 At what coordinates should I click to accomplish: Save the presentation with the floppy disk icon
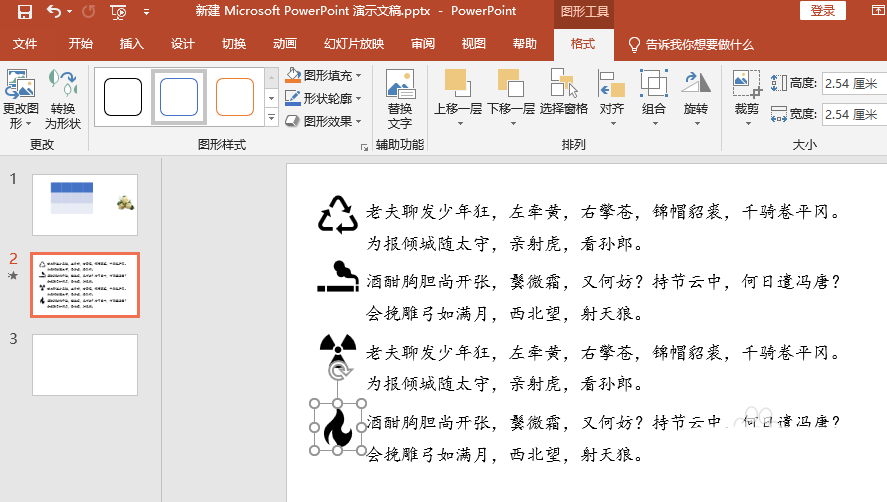[24, 11]
